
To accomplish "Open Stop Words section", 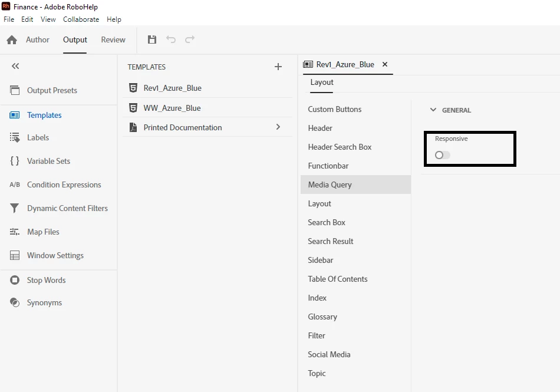I will click(x=47, y=280).
